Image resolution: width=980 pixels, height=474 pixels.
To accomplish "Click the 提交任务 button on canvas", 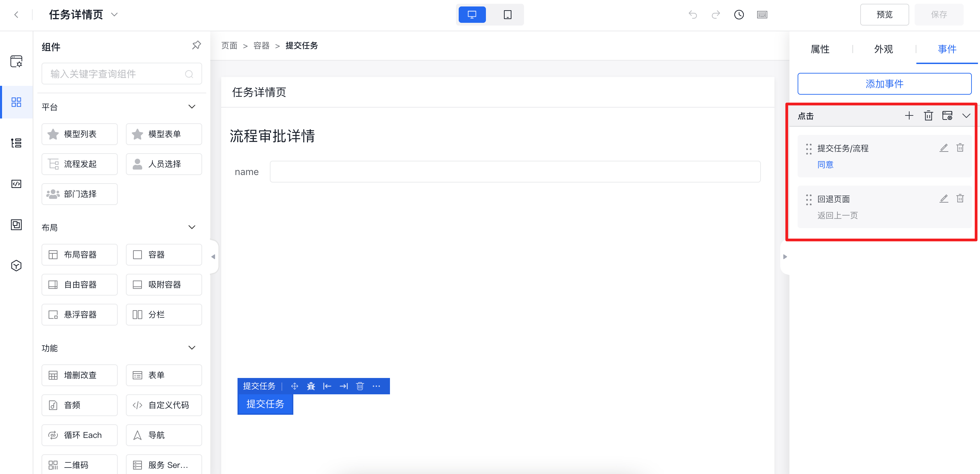I will 265,404.
